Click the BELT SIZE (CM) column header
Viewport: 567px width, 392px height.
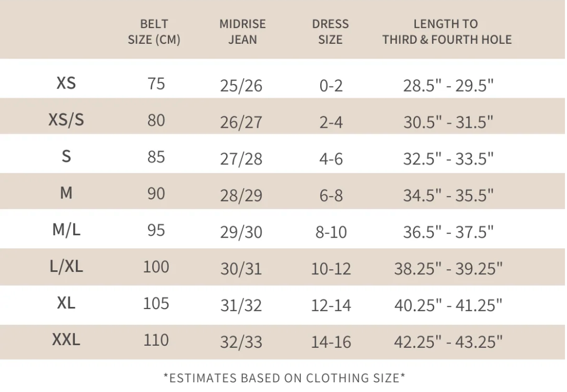coord(154,32)
